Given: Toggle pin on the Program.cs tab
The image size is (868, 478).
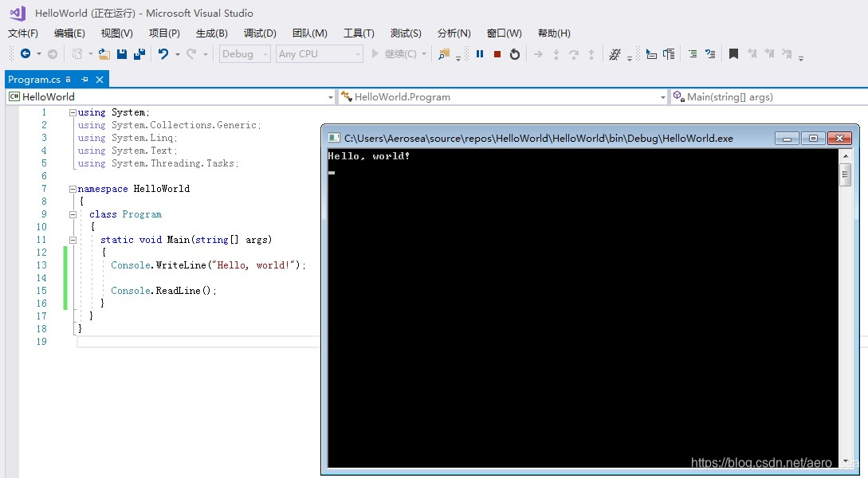Looking at the screenshot, I should pyautogui.click(x=84, y=80).
